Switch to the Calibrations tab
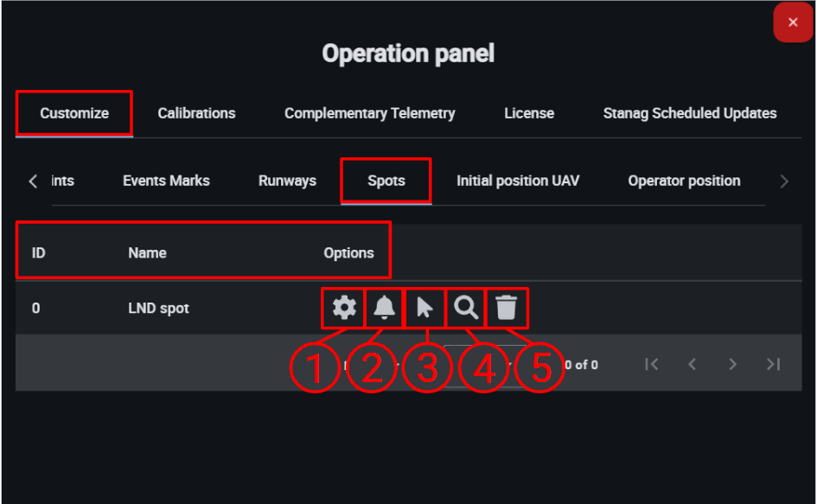The image size is (817, 504). click(x=196, y=113)
